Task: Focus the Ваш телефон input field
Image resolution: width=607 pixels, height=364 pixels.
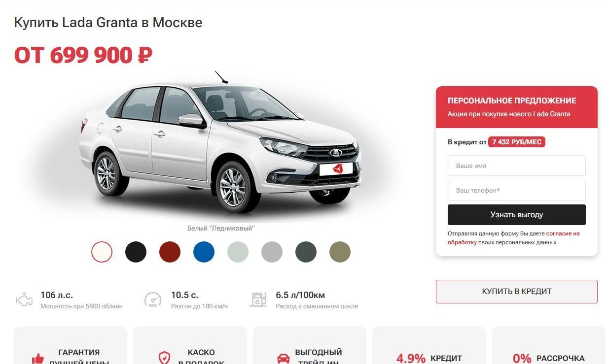Action: click(517, 190)
